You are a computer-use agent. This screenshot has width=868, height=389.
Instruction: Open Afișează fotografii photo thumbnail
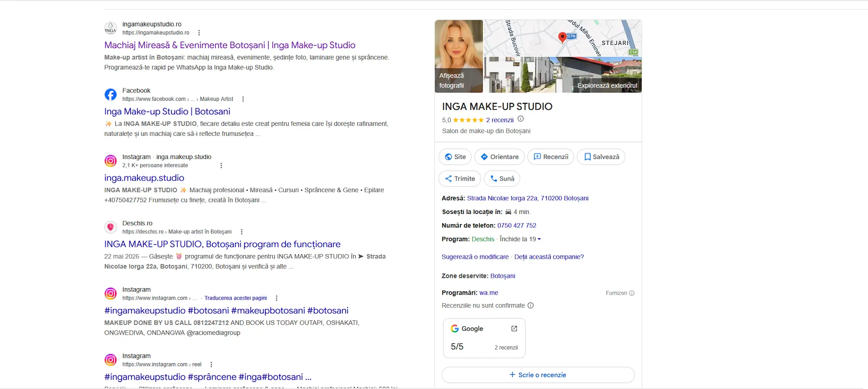tap(459, 56)
